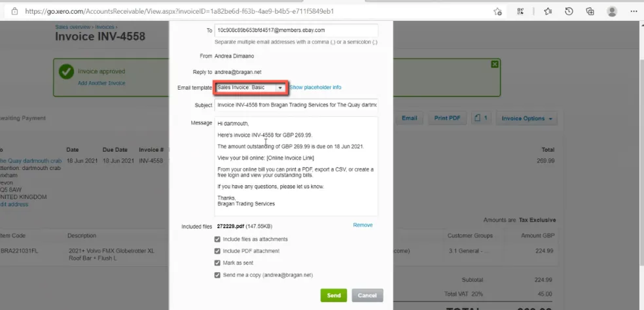Remove the attached file 272229.pdf
The height and width of the screenshot is (310, 644).
[363, 225]
